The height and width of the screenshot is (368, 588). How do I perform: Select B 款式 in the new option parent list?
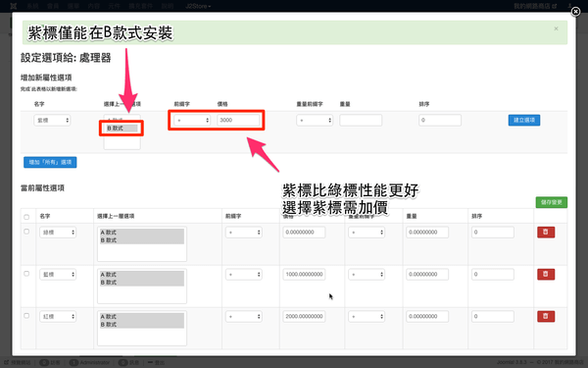click(122, 129)
